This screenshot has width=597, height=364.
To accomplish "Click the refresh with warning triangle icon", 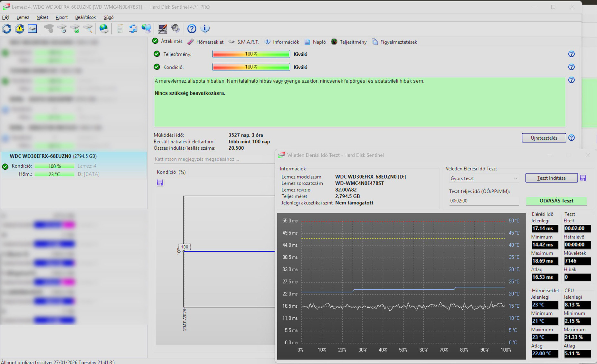I will pos(20,29).
